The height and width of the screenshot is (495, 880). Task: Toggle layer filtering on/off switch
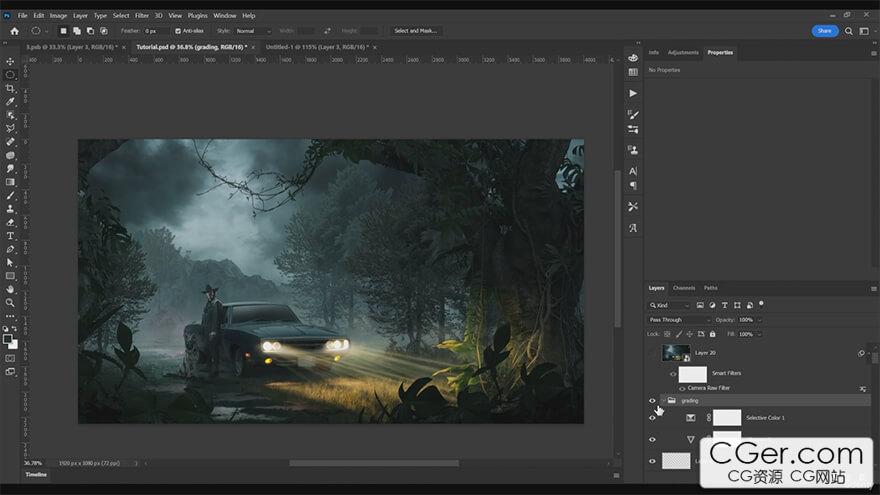point(762,304)
